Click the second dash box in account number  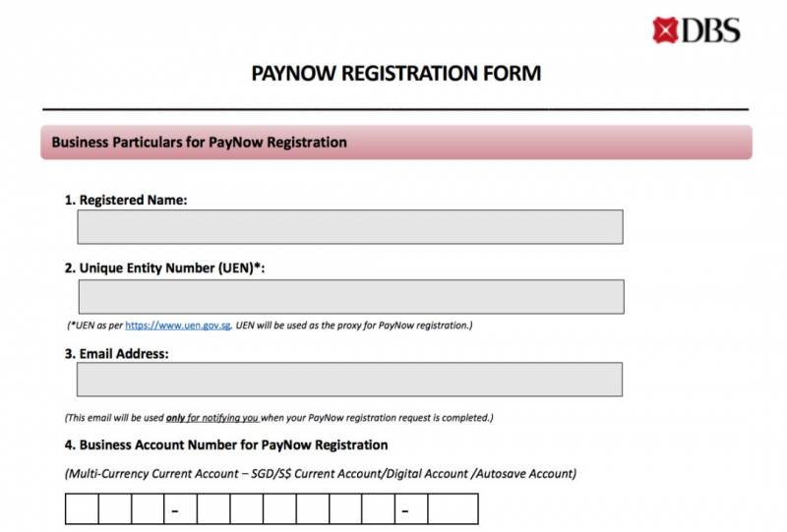click(411, 509)
